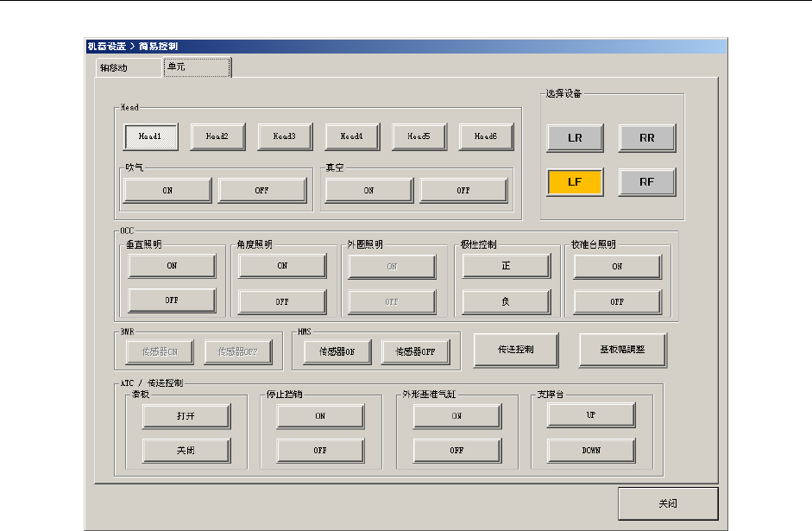Turn 停止挡销 ON

[320, 416]
